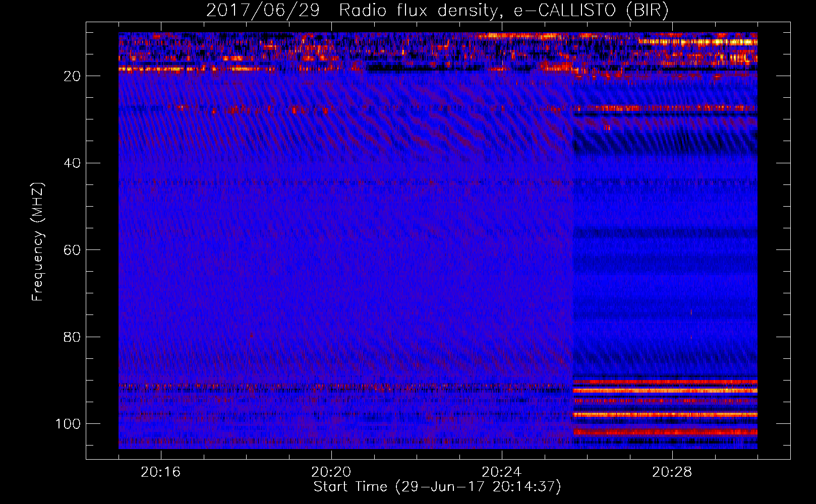Click the date '2017/06/29' in the title
This screenshot has height=504, width=816.
click(x=263, y=10)
